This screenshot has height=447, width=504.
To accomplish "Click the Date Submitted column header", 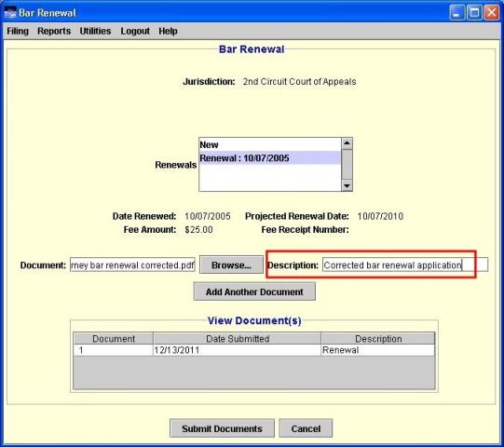I will point(238,339).
